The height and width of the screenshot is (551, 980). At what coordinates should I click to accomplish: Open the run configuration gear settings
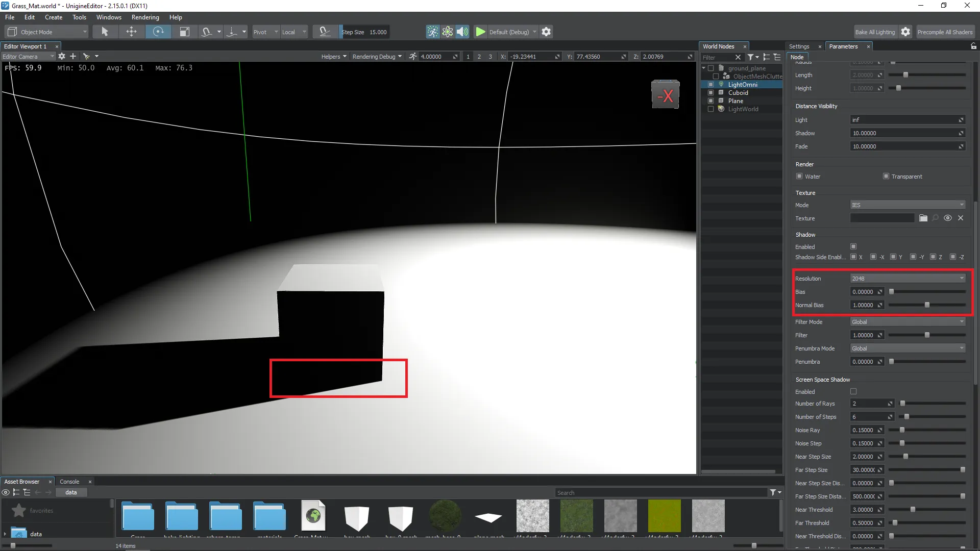[x=546, y=32]
